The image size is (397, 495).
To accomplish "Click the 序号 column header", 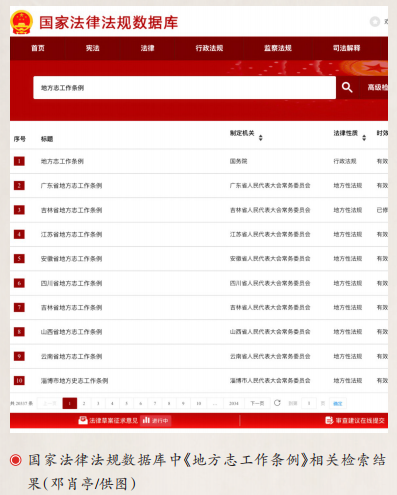I will [19, 139].
